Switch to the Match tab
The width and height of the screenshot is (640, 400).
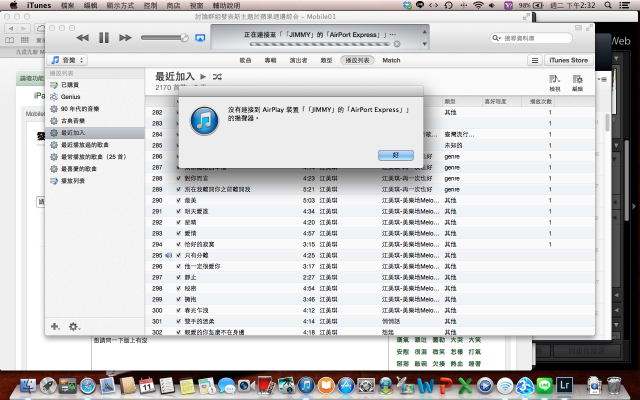point(391,60)
